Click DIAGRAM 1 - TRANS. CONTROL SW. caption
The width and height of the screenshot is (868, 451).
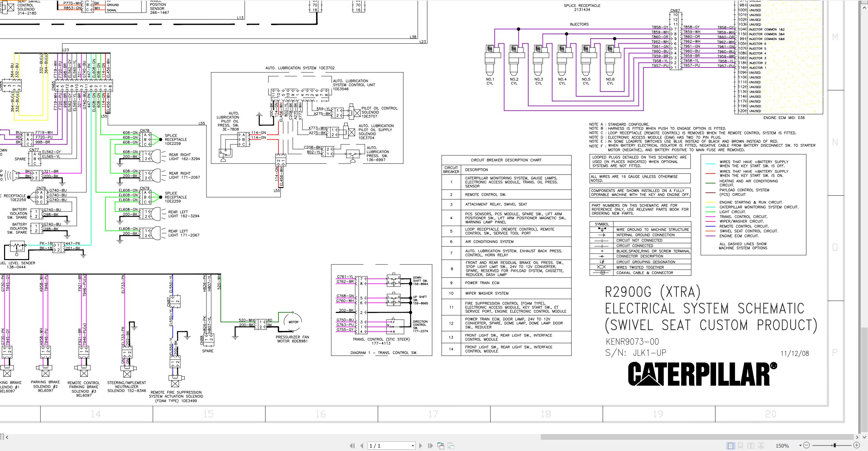pyautogui.click(x=384, y=353)
